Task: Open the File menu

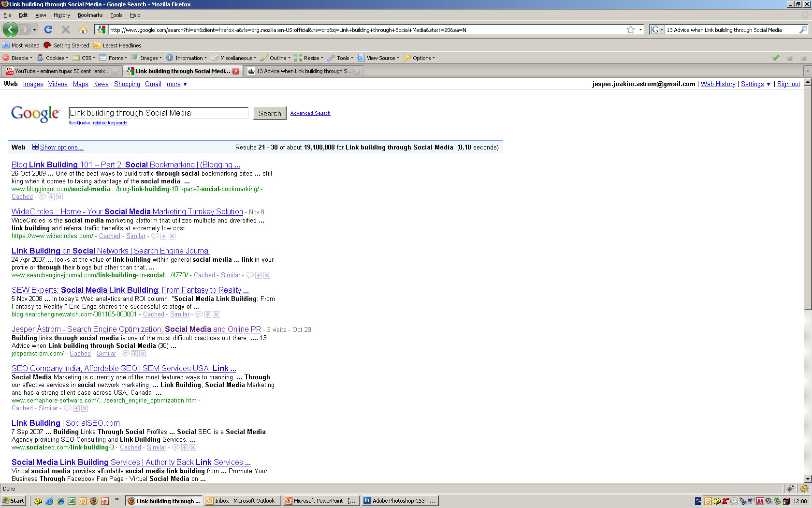Action: click(x=7, y=15)
